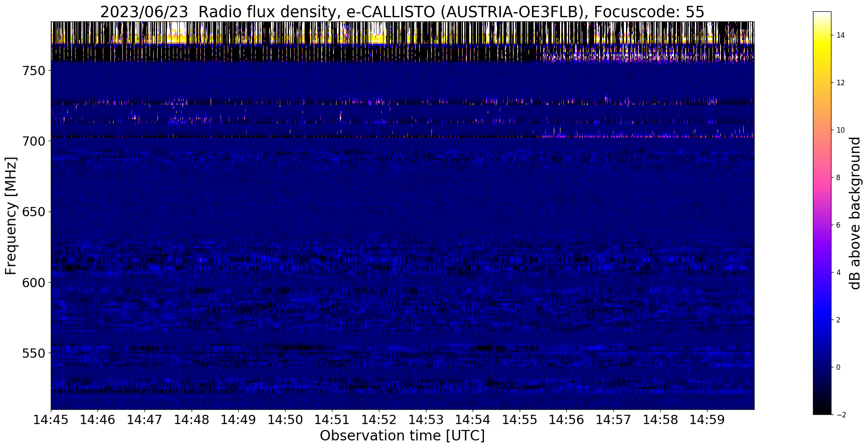Click the colorbar tick label 2
The height and width of the screenshot is (448, 868).
(838, 320)
